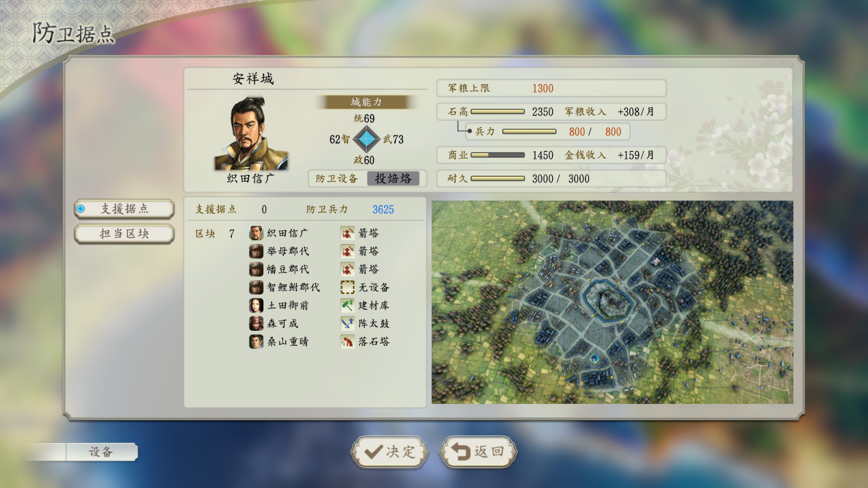Click the large 织田信广 lord portrait

click(252, 133)
